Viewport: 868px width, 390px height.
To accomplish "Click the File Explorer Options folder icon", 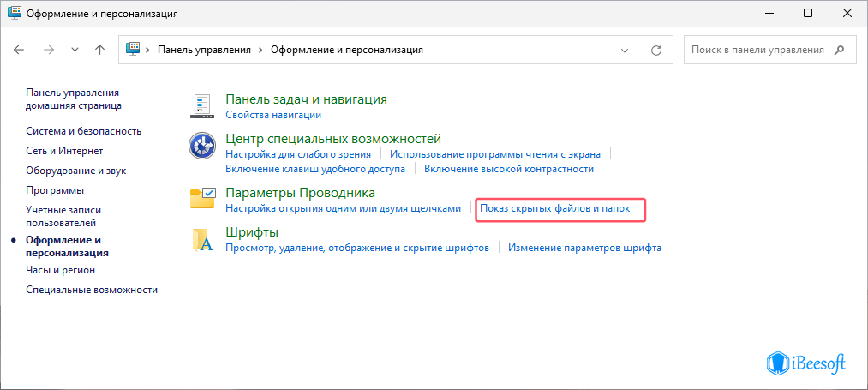I will (202, 199).
